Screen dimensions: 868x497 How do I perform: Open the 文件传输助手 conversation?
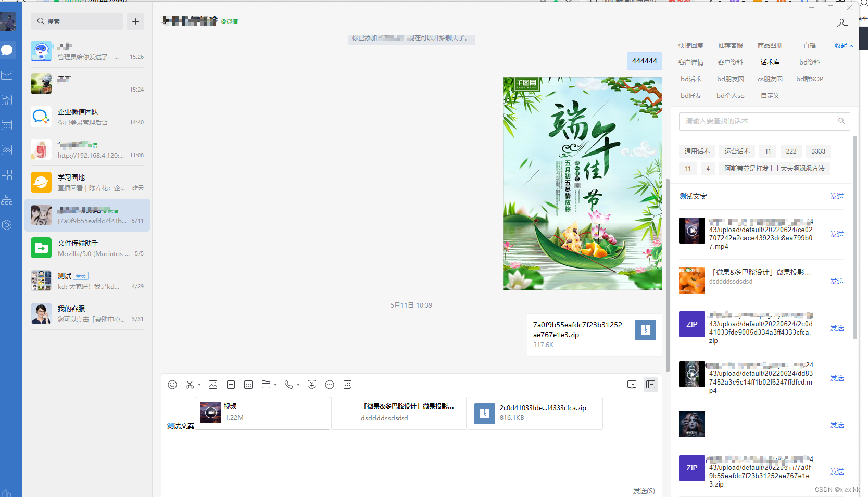[x=87, y=248]
